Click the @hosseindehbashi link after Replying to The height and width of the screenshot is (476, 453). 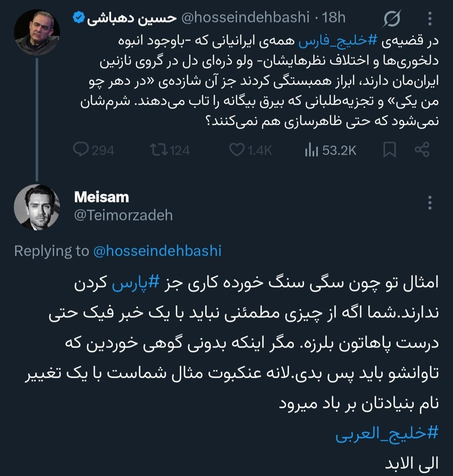[157, 251]
